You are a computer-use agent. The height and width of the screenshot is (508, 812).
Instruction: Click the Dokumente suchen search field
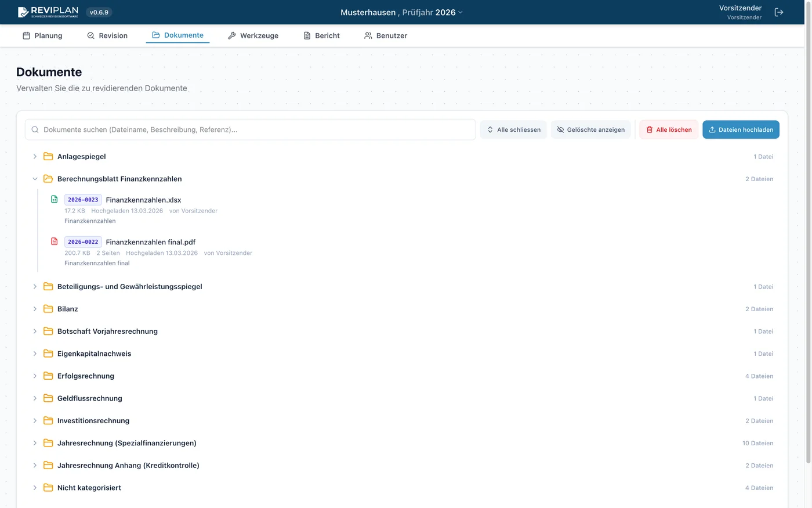(255, 130)
